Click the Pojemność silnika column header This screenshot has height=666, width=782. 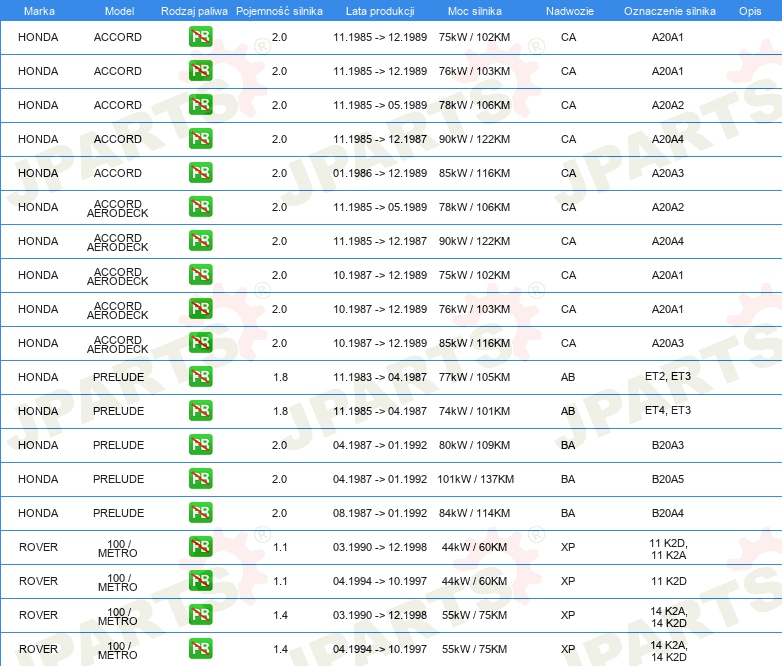[279, 11]
